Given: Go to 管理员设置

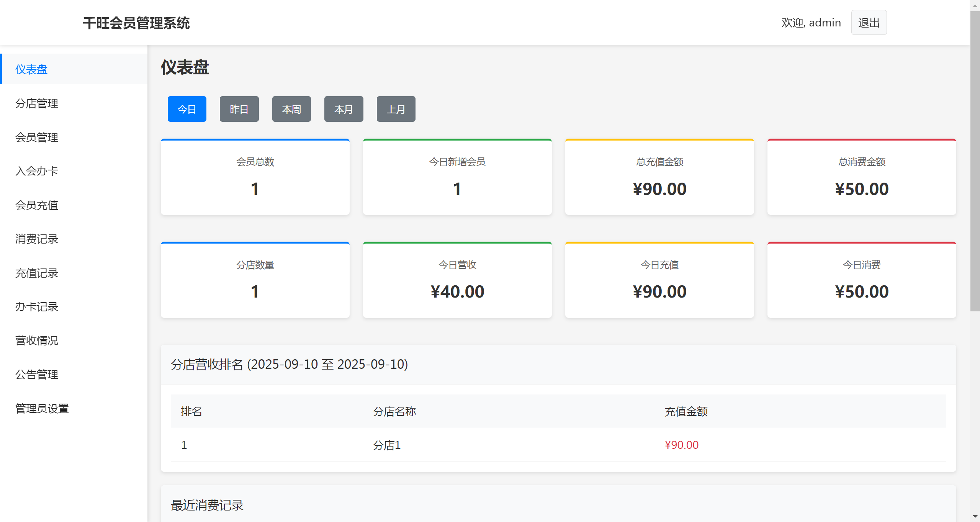Looking at the screenshot, I should tap(42, 409).
